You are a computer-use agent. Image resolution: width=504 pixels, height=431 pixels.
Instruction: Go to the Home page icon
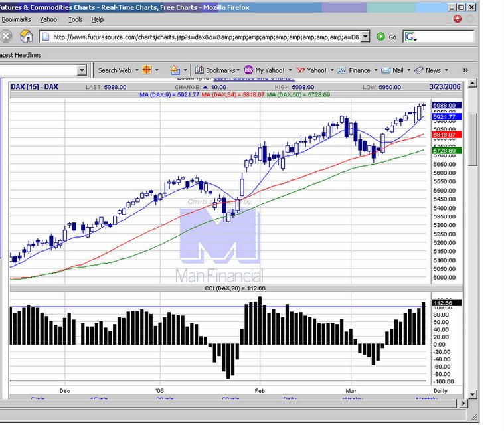[26, 36]
